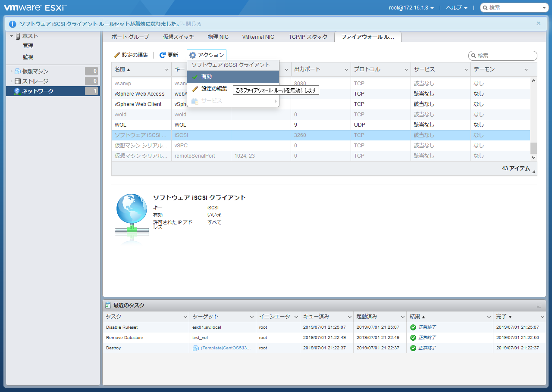Screen dimensions: 552x392
Task: Open the top search dropdown arrow
Action: [544, 8]
